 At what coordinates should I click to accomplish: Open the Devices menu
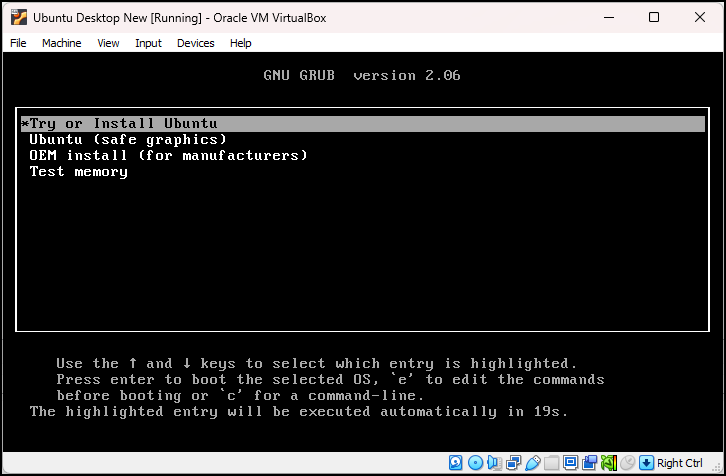pyautogui.click(x=195, y=43)
